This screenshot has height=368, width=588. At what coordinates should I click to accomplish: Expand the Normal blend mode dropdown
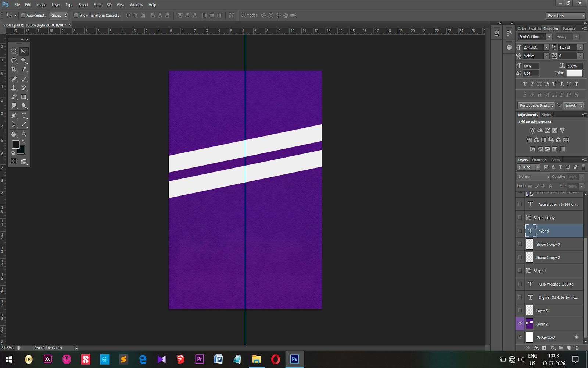[x=533, y=177]
